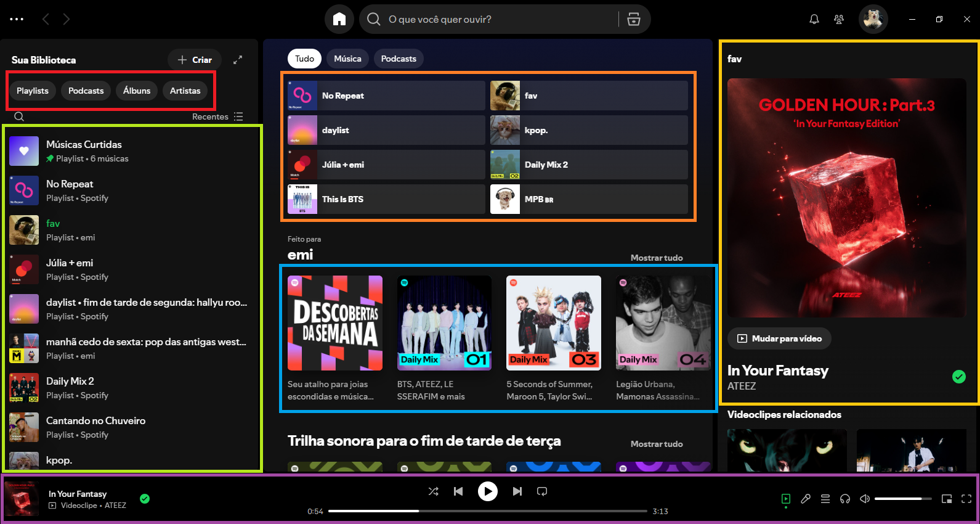
Task: Filter library by Podcasts
Action: [x=86, y=91]
